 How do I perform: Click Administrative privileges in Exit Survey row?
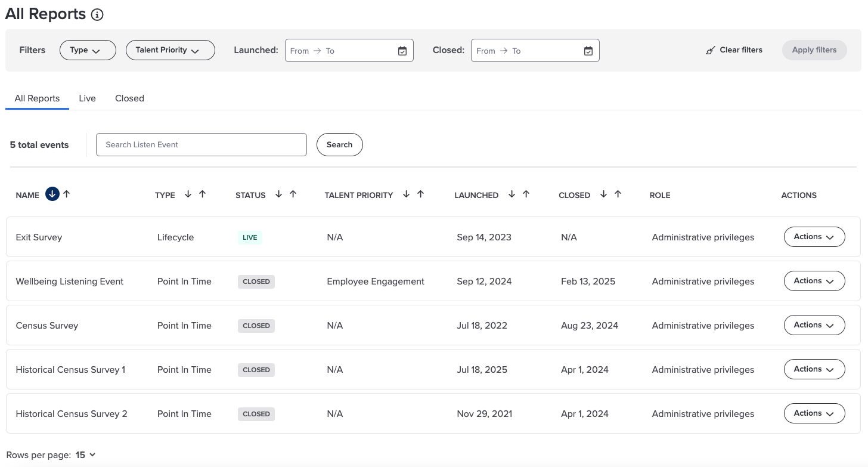click(703, 237)
